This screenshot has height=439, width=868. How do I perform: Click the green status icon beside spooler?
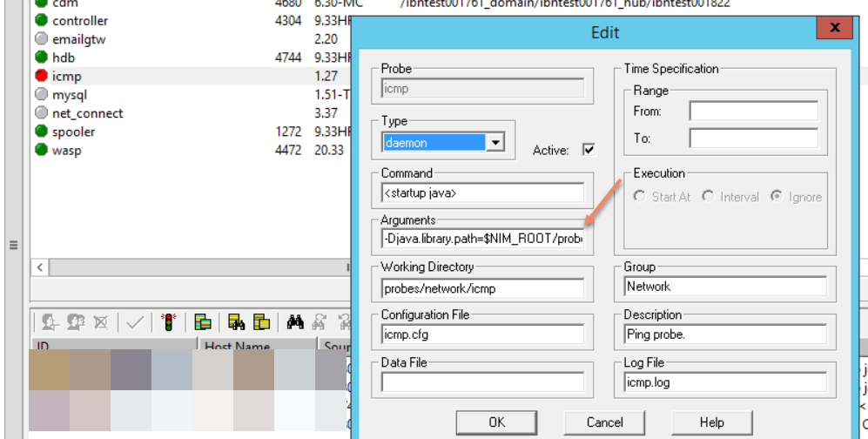[x=42, y=132]
